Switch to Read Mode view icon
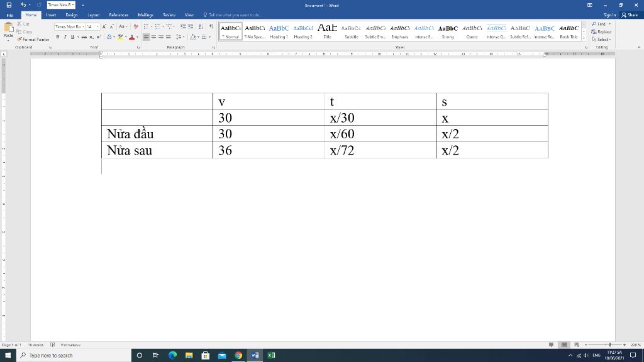Screen dimensions: 644x362 click(x=551, y=345)
